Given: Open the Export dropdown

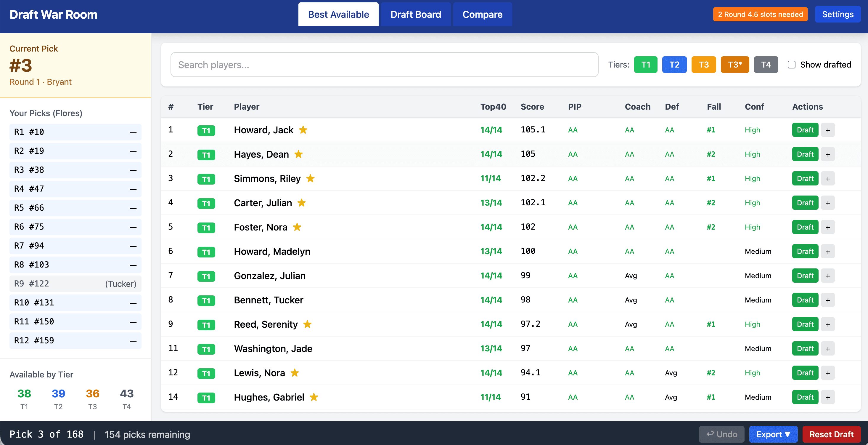Looking at the screenshot, I should tap(773, 434).
